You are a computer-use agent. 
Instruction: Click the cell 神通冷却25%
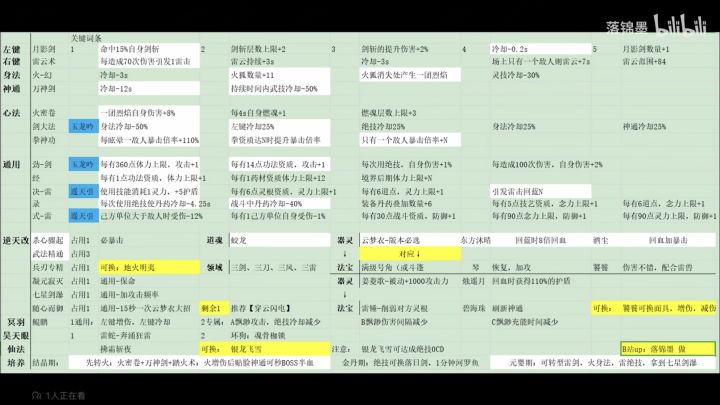click(x=644, y=126)
